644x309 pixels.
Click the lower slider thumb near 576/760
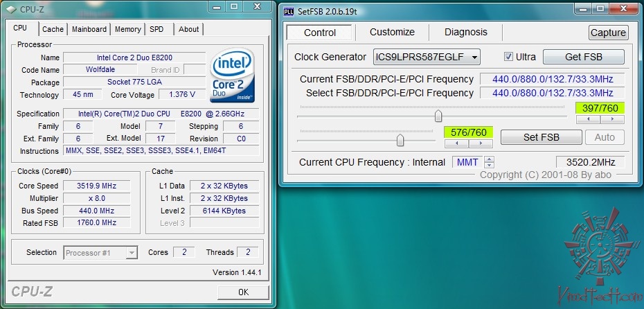400,140
